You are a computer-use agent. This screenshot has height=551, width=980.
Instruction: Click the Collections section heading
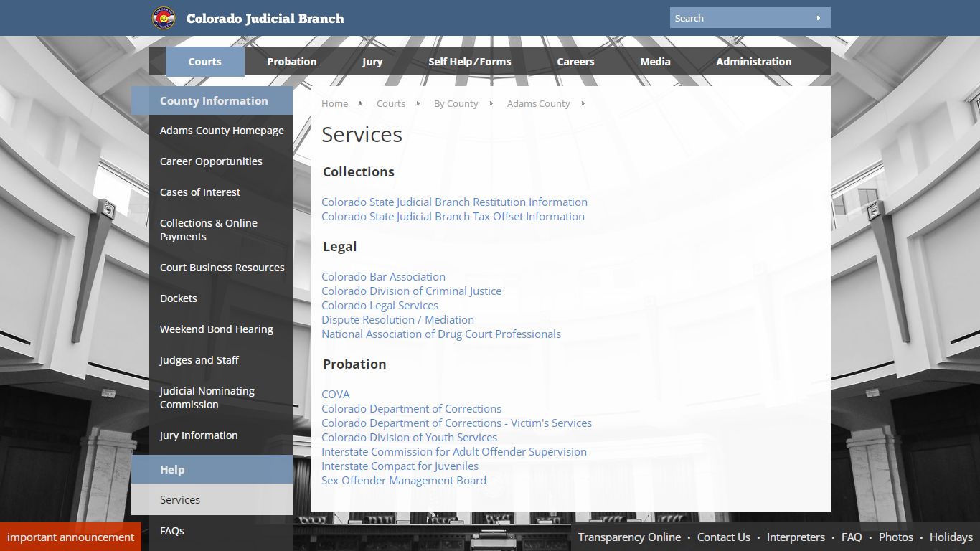pyautogui.click(x=359, y=172)
